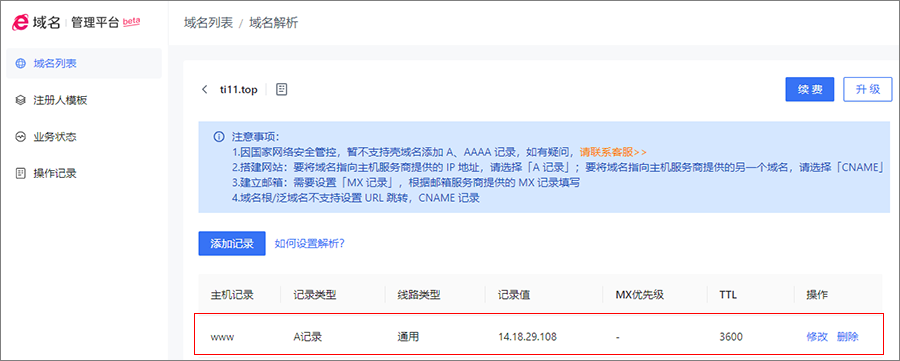Click the TTL column header
Image resolution: width=900 pixels, height=361 pixels.
[x=728, y=296]
